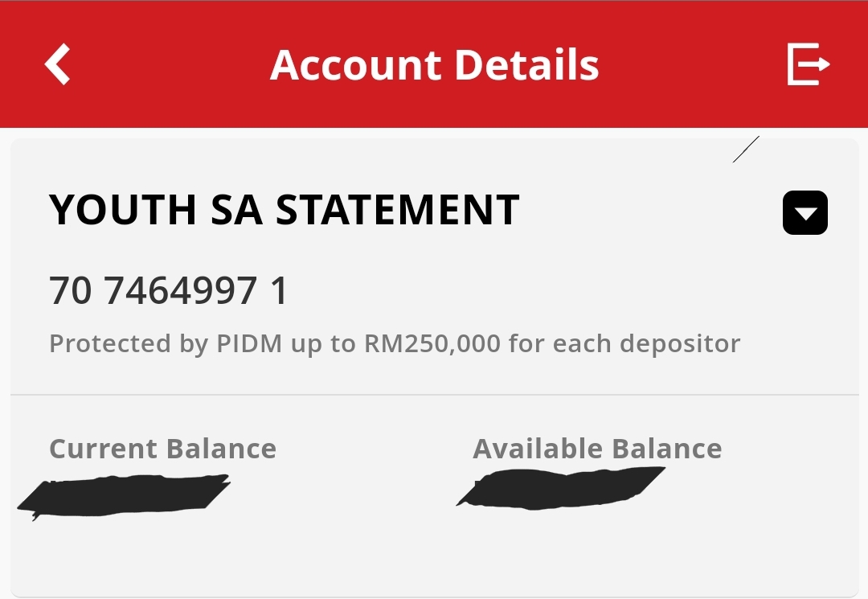Tap the redacted available balance amount
The width and height of the screenshot is (868, 599).
(563, 487)
